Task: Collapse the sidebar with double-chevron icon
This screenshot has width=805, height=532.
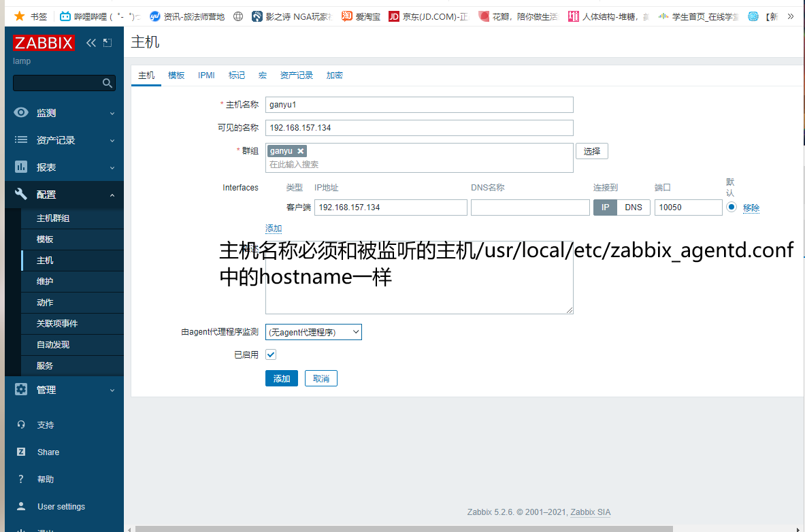Action: click(x=91, y=43)
